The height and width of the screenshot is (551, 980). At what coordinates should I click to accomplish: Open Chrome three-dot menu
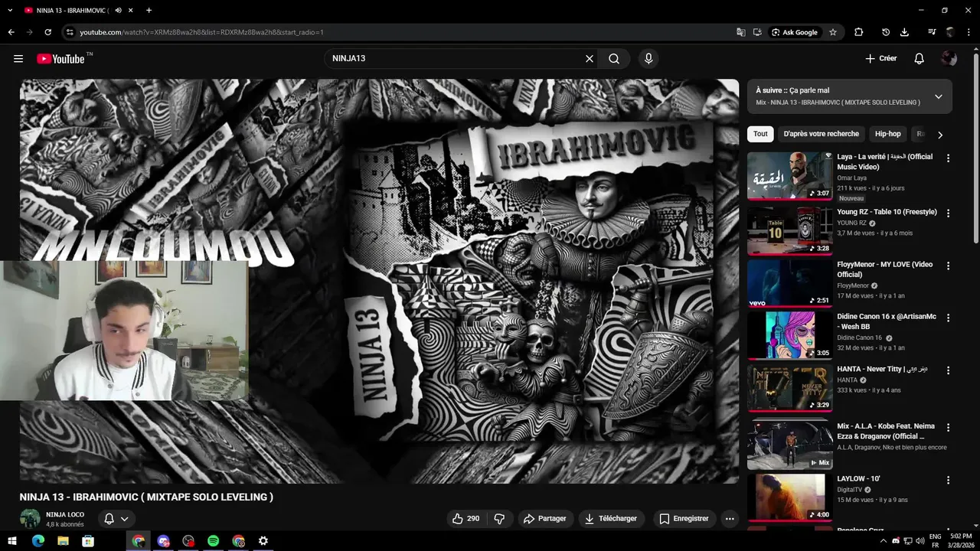tap(969, 32)
